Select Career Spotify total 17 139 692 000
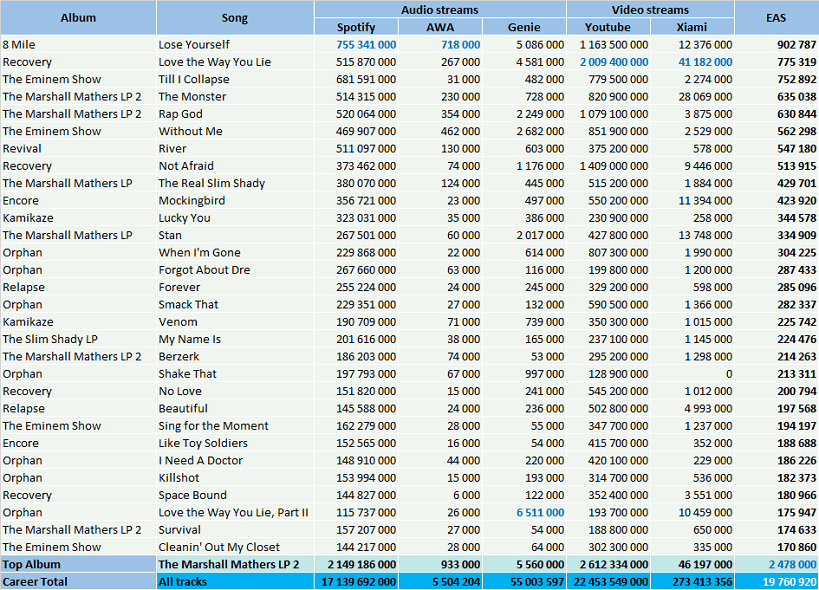 click(356, 581)
